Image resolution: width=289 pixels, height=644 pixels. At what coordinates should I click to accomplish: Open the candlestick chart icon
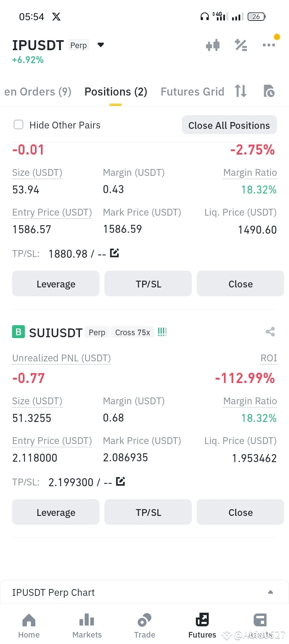pos(213,45)
